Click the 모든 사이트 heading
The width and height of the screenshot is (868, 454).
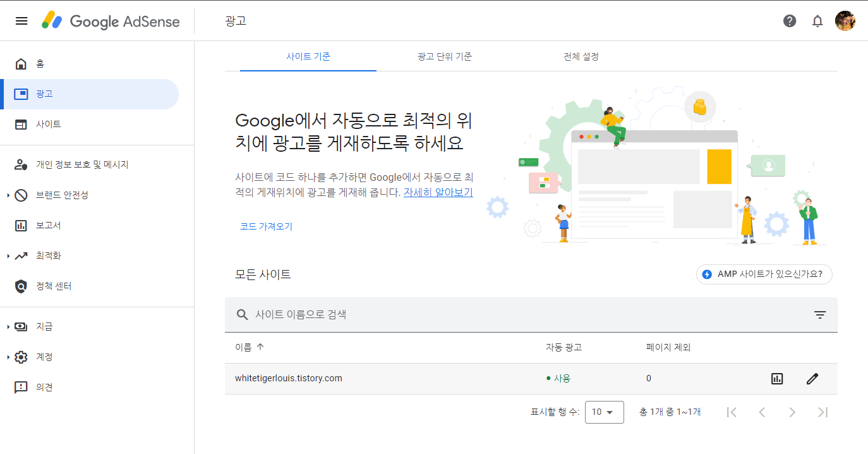point(263,274)
